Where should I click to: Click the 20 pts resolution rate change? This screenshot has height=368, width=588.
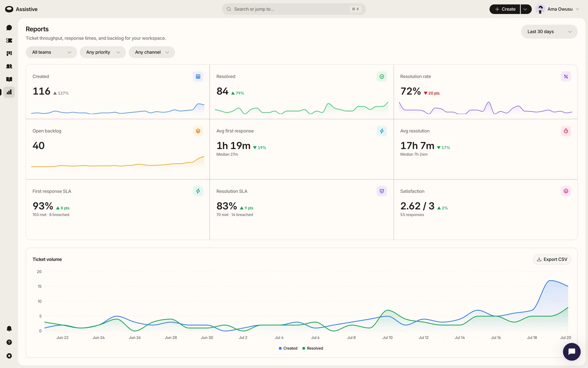(x=431, y=93)
